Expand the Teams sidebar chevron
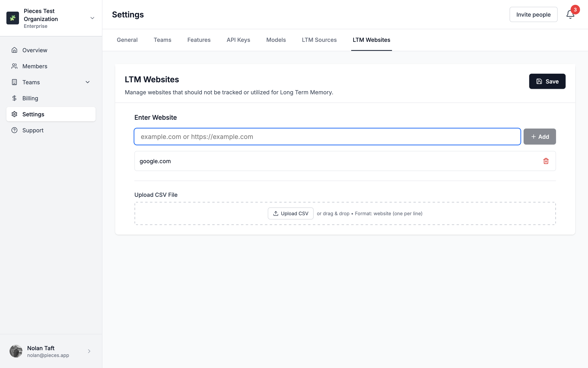Screen dimensions: 588x368 pos(88,82)
